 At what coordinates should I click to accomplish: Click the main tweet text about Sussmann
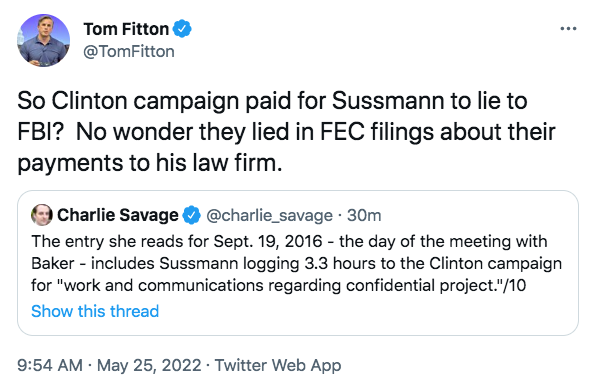point(286,132)
